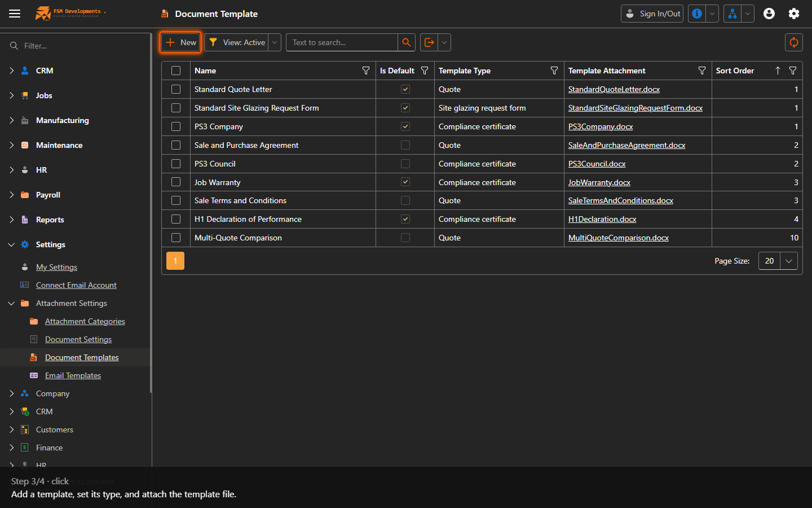This screenshot has width=812, height=508.
Task: Click the refresh grid icon
Action: pyautogui.click(x=793, y=42)
